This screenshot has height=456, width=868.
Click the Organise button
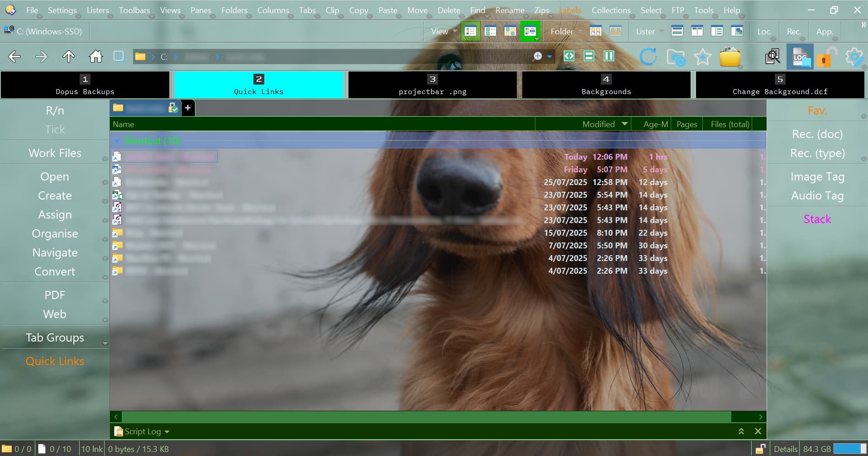coord(55,233)
